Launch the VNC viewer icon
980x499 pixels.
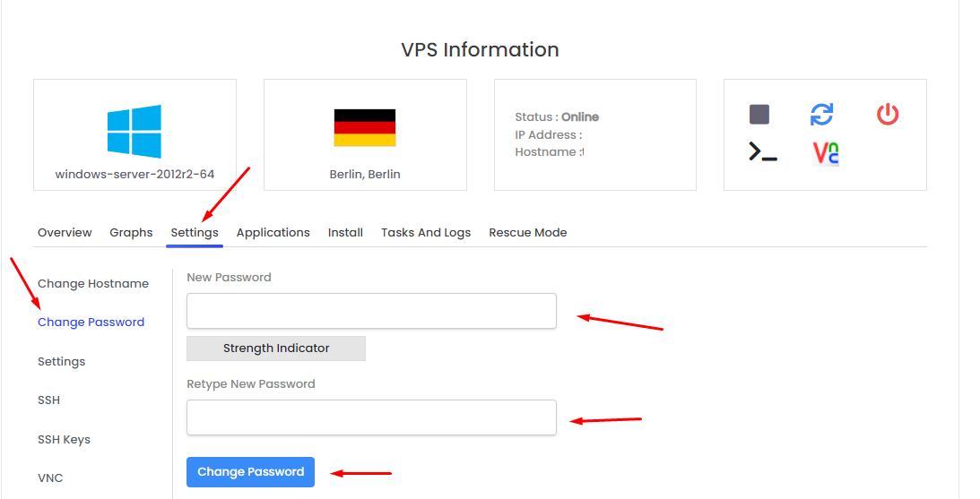click(826, 153)
